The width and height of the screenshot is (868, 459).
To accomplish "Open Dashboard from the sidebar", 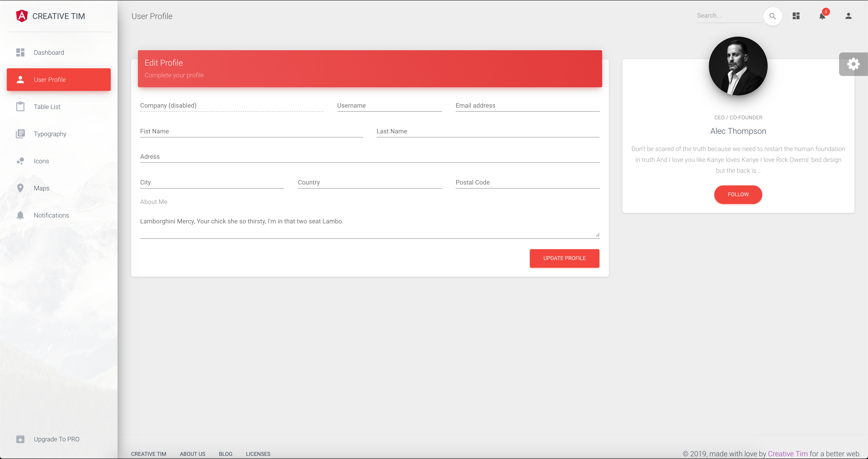I will pos(49,53).
